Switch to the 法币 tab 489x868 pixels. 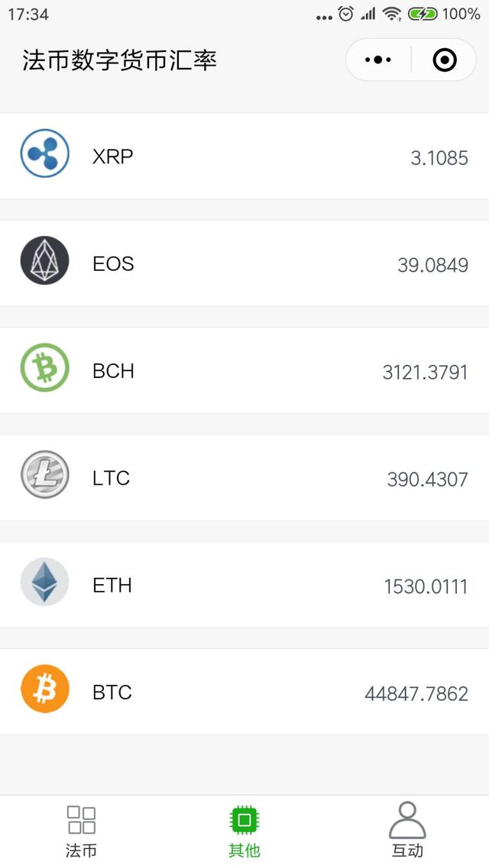click(x=81, y=831)
